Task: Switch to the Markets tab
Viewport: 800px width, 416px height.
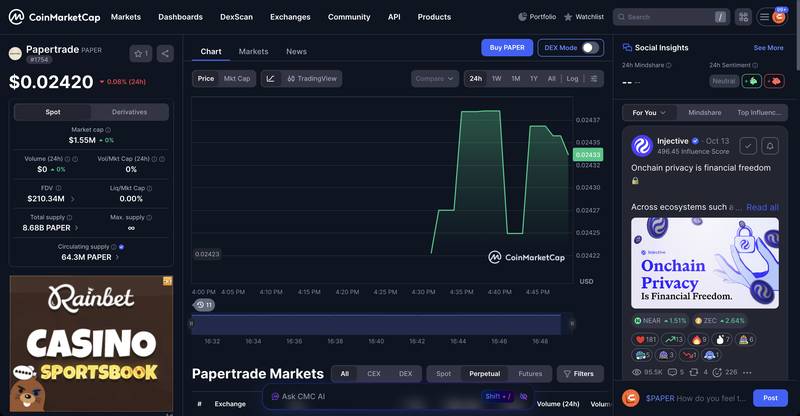Action: (253, 52)
